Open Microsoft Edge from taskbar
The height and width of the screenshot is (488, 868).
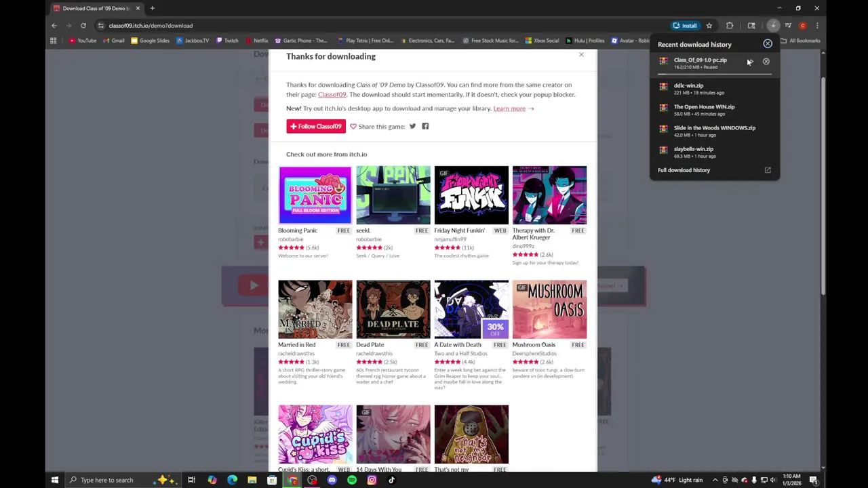coord(232,480)
